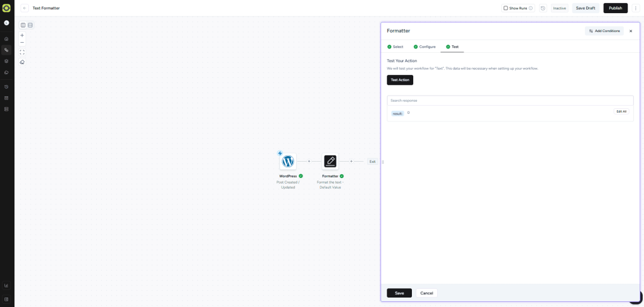Click the Search response input field
Screen dimensions: 644x307
pos(509,100)
